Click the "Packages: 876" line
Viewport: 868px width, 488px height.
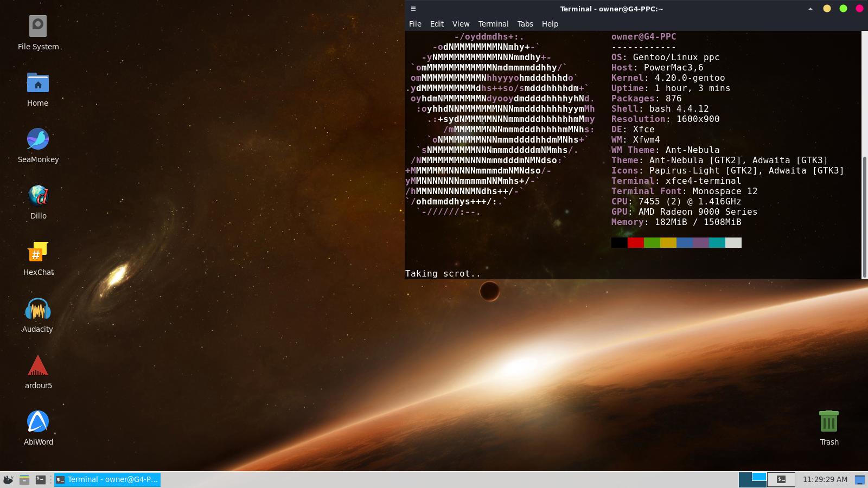tap(647, 99)
